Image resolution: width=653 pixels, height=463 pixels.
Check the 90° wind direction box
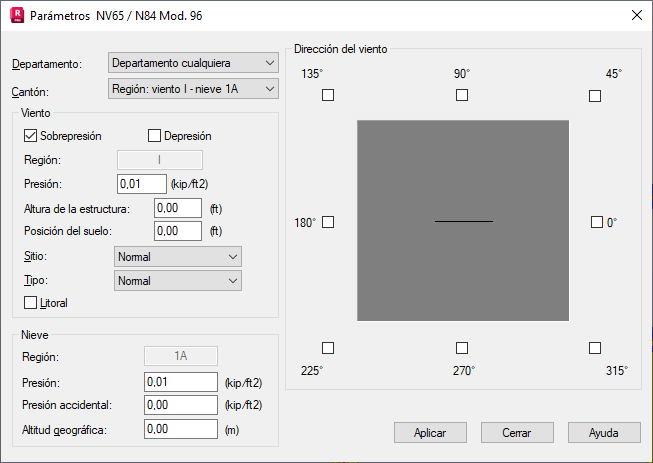tap(462, 96)
